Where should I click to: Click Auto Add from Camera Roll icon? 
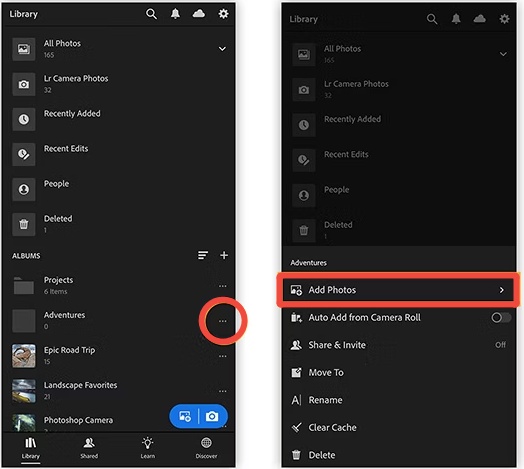pyautogui.click(x=296, y=317)
